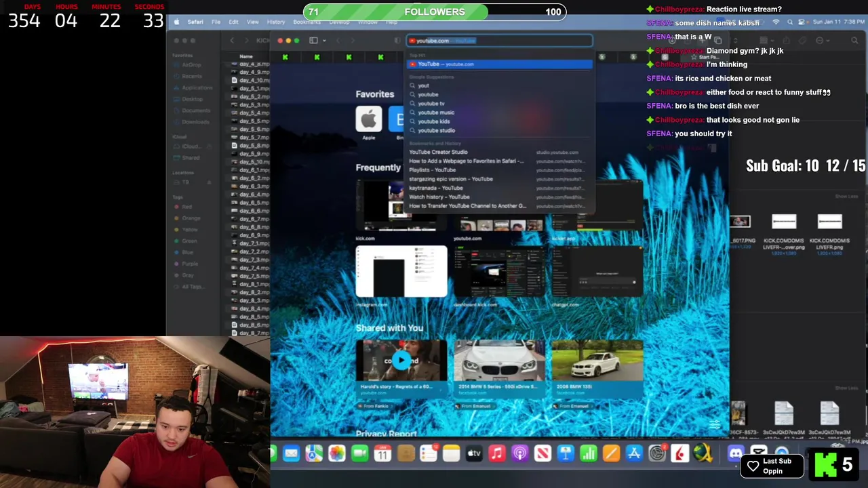
Task: Open 'stargazing epic version - YouTube' entry
Action: 499,179
